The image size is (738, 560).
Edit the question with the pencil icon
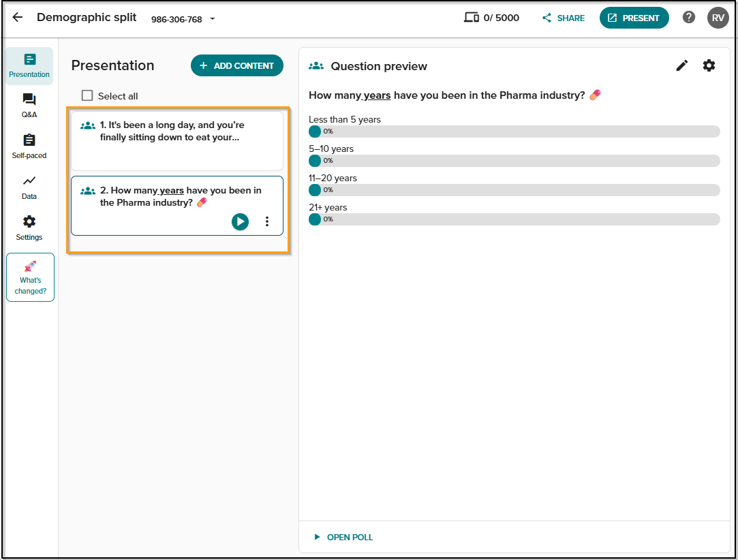[x=681, y=65]
